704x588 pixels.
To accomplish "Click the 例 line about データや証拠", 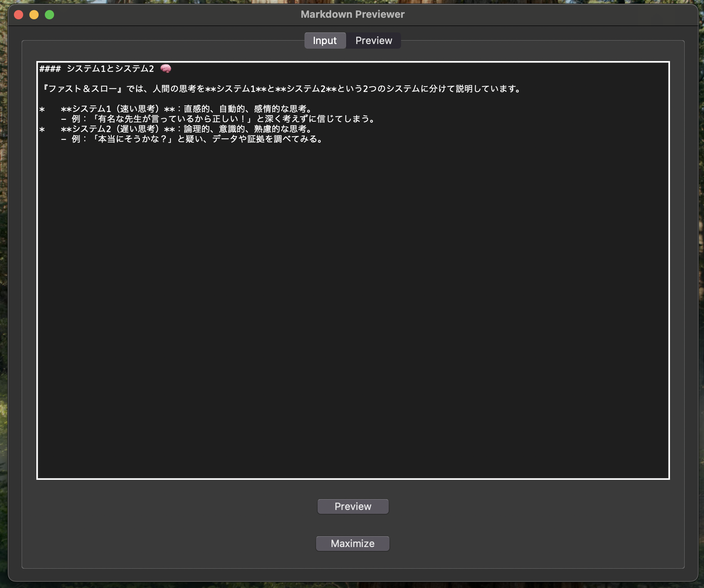I will click(193, 139).
